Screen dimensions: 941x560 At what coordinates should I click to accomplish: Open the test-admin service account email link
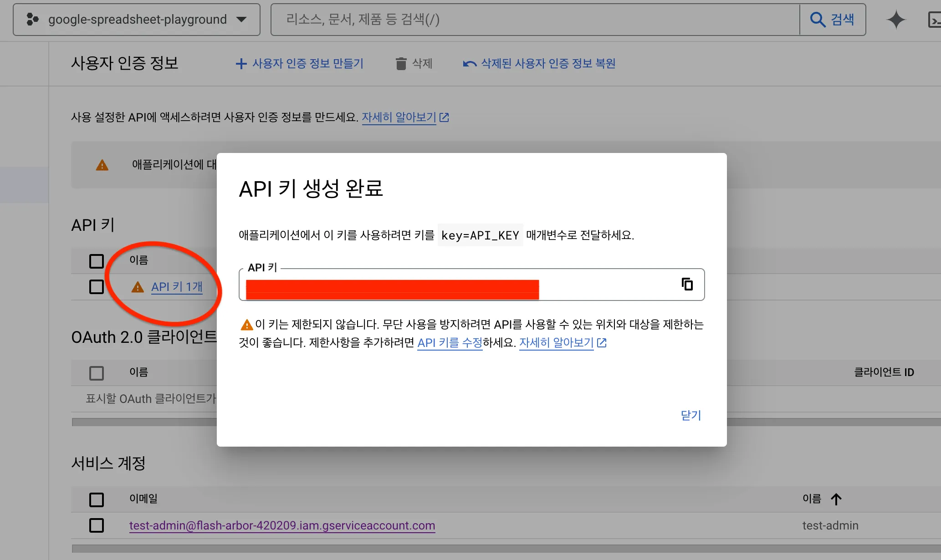point(282,526)
